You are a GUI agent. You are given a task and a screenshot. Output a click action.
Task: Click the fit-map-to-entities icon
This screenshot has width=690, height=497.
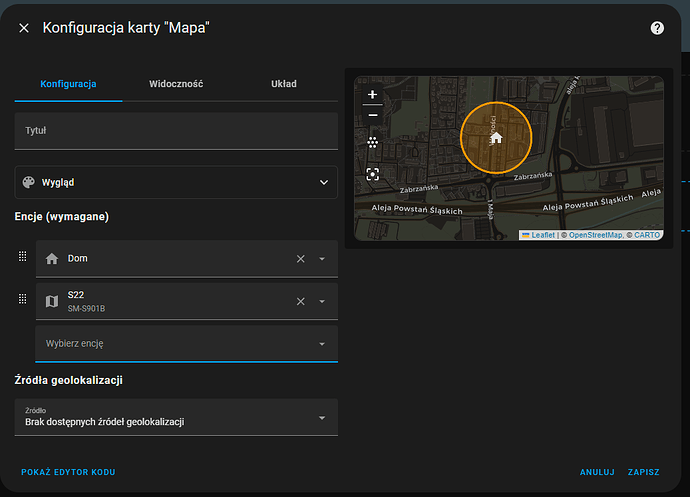click(x=373, y=174)
